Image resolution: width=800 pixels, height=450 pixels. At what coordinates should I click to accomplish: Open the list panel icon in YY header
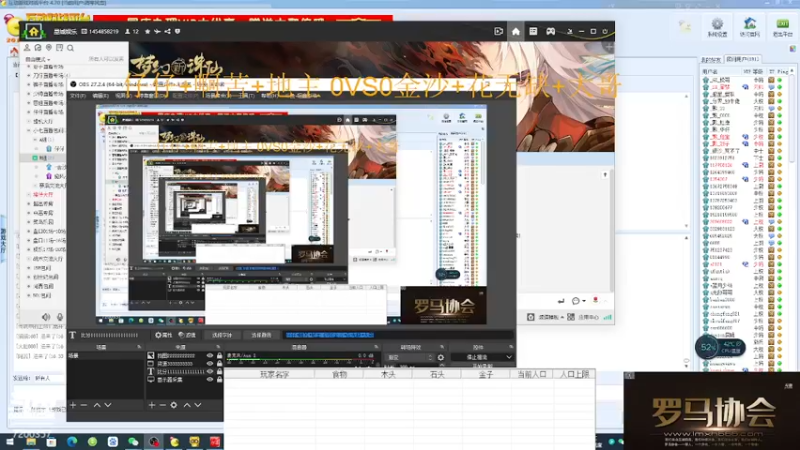click(533, 32)
